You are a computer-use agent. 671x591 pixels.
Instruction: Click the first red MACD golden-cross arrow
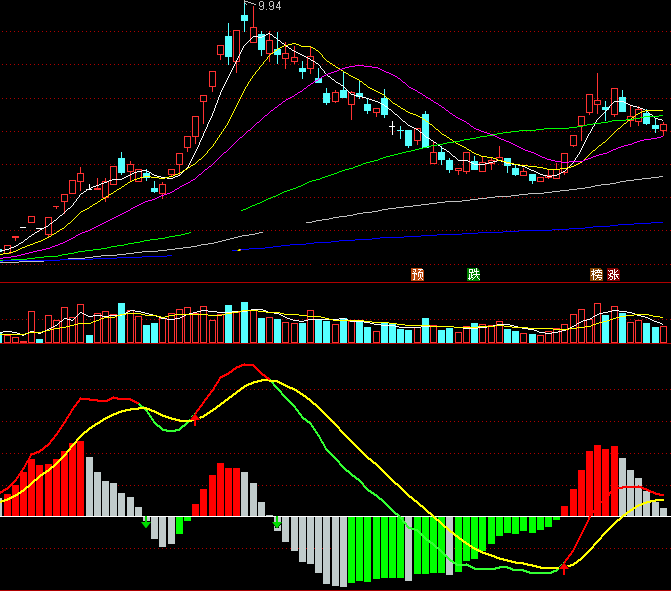(x=195, y=419)
